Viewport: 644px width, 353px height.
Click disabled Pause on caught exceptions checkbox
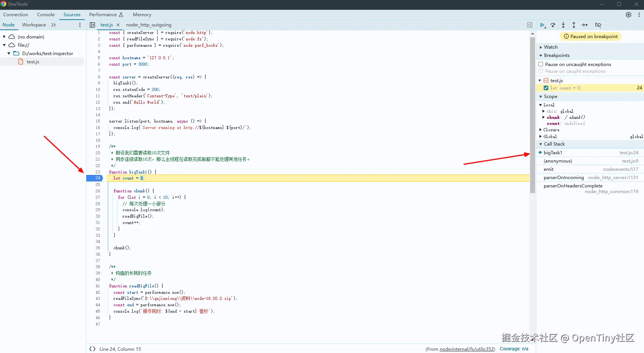pos(541,71)
